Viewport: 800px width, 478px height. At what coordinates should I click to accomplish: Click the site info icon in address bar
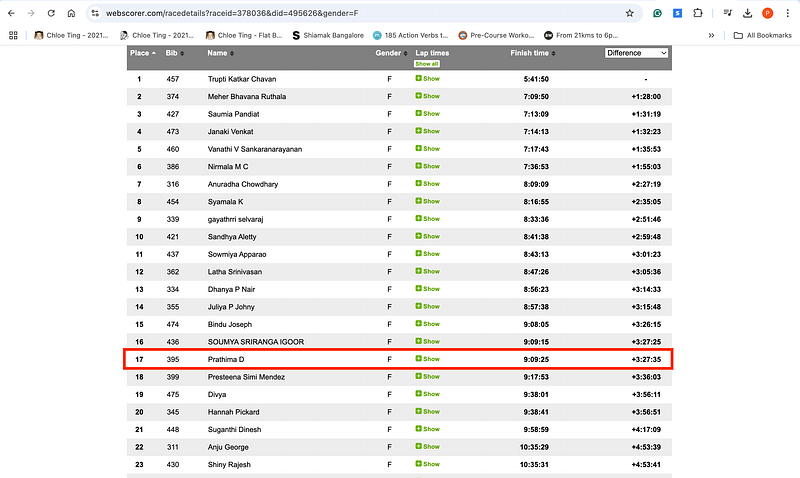(x=95, y=13)
